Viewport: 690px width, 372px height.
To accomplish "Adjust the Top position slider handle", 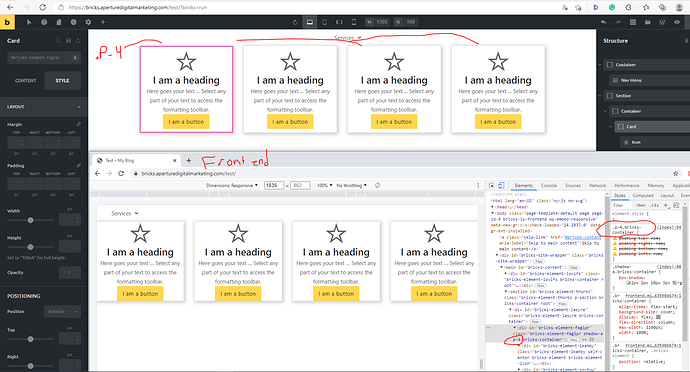I will [30, 339].
